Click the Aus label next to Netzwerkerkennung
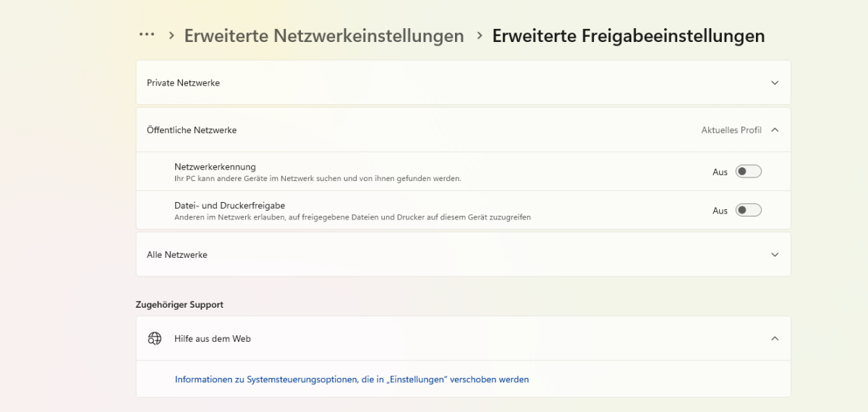The height and width of the screenshot is (412, 868). click(720, 172)
